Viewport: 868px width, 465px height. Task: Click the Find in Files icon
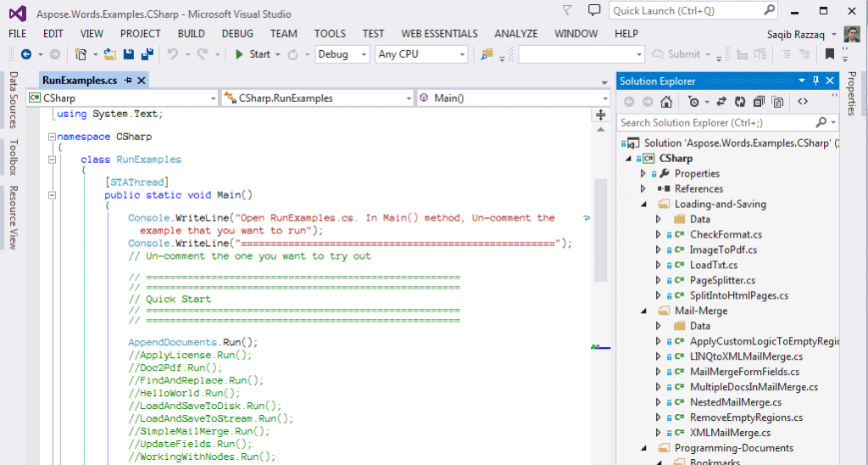tap(487, 54)
